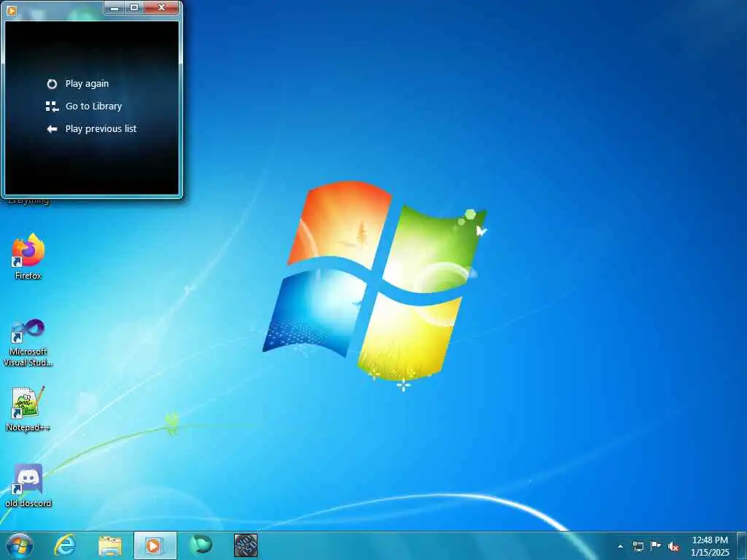The height and width of the screenshot is (560, 747).
Task: Select Microsoft Visual Studio desktop shortcut
Action: 28,343
